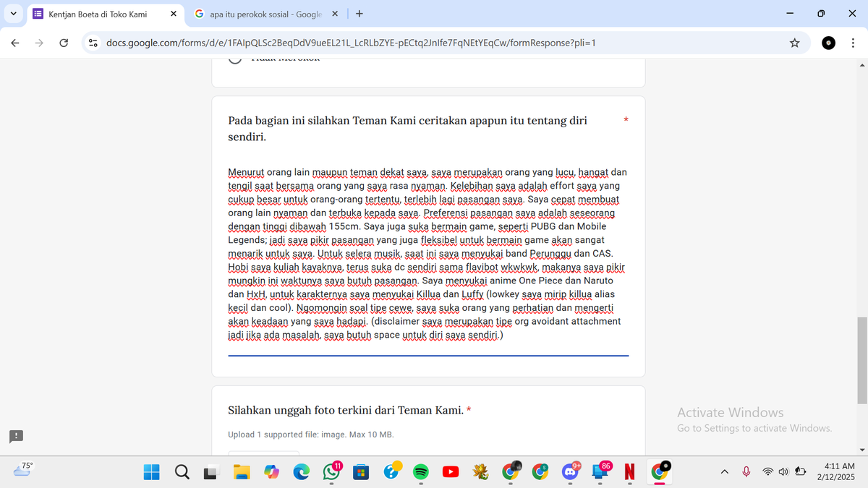The width and height of the screenshot is (868, 488).
Task: Open Netflix from the taskbar
Action: (x=629, y=471)
